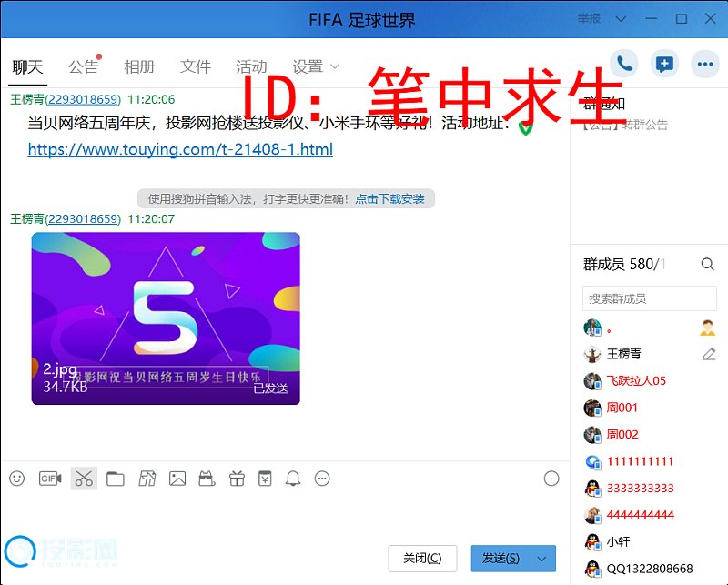
Task: Open the 2.jpg image thumbnail
Action: point(166,318)
